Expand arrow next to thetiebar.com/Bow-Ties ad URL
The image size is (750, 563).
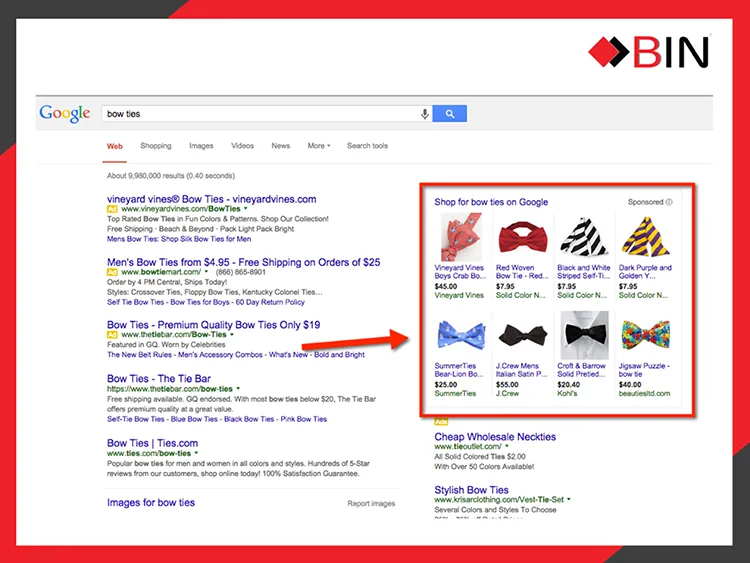click(232, 334)
